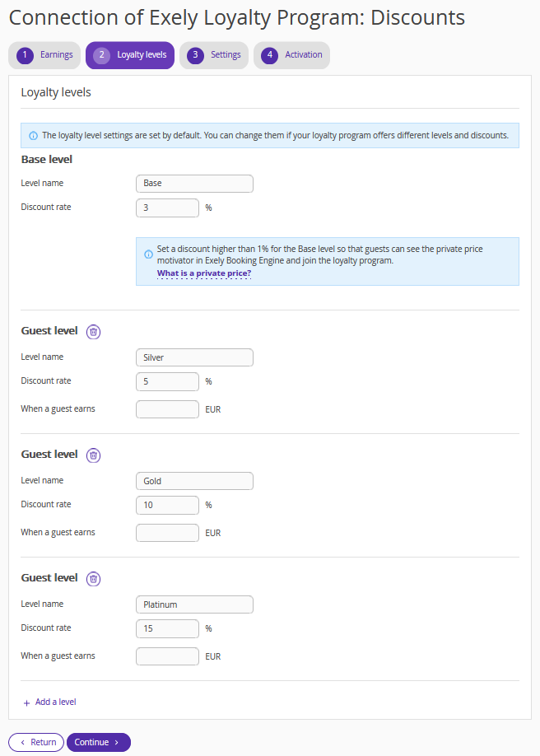Click Add a level link
Image resolution: width=540 pixels, height=756 pixels.
click(x=55, y=702)
